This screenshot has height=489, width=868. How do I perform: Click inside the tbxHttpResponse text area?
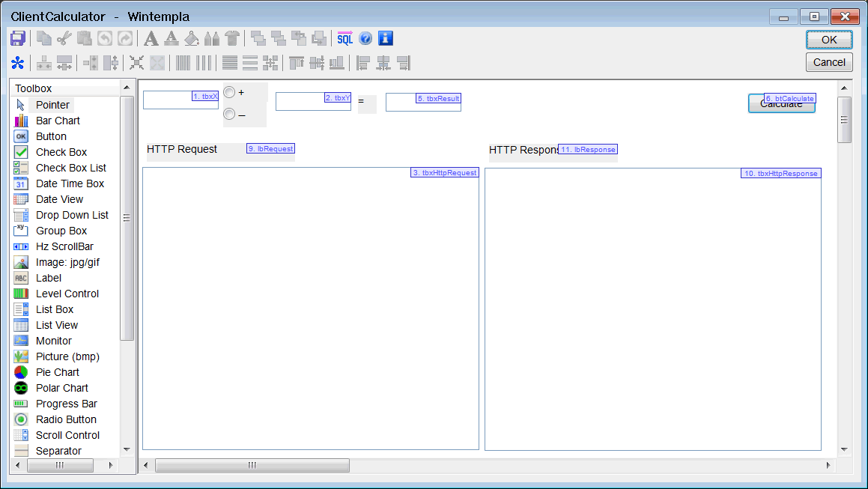[652, 309]
